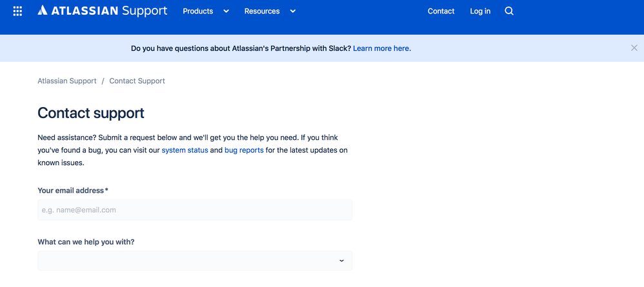Open the 'What can we help you with?' dropdown
Image resolution: width=644 pixels, height=287 pixels.
pos(195,261)
